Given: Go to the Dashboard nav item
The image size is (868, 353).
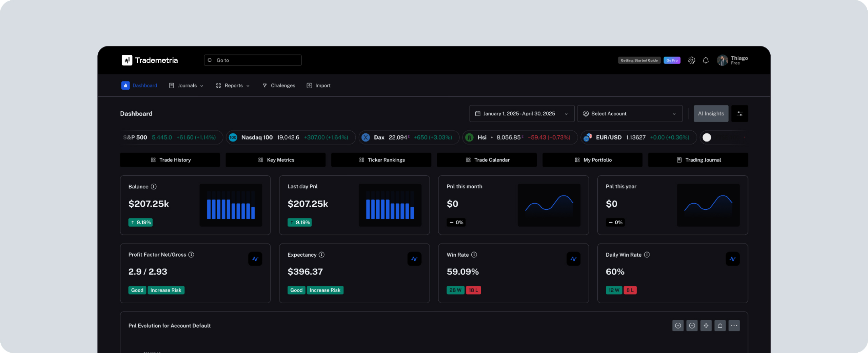Looking at the screenshot, I should (139, 86).
